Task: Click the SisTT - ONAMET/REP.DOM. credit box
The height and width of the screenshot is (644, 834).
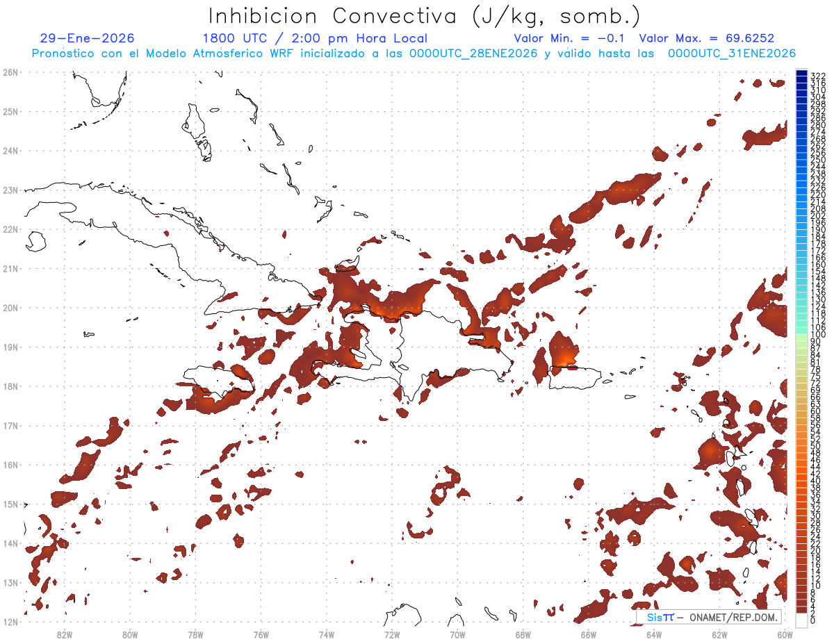Action: (709, 617)
